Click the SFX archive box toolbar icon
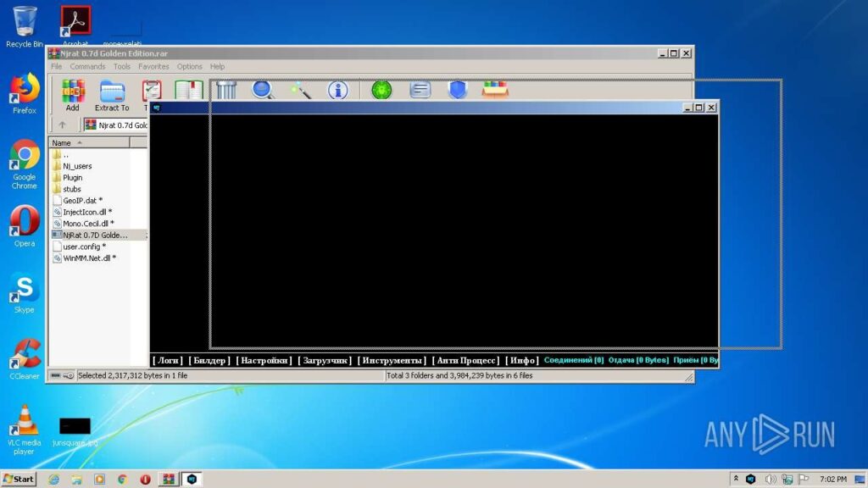Image resolution: width=868 pixels, height=488 pixels. [x=495, y=89]
